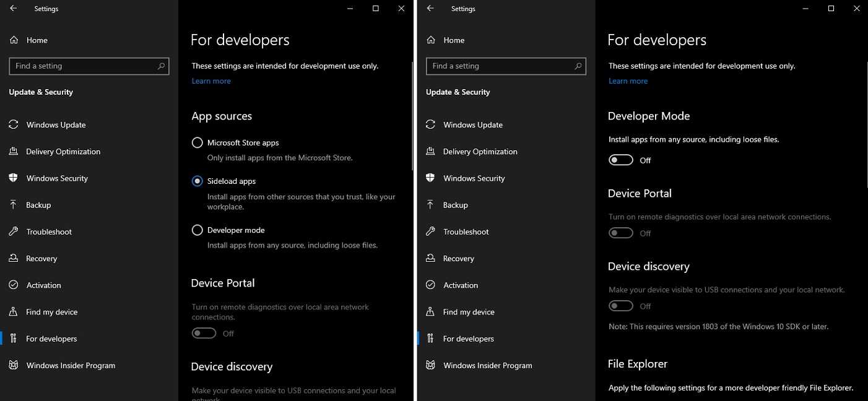The image size is (868, 401).
Task: Click Find a setting box in left window
Action: (89, 66)
